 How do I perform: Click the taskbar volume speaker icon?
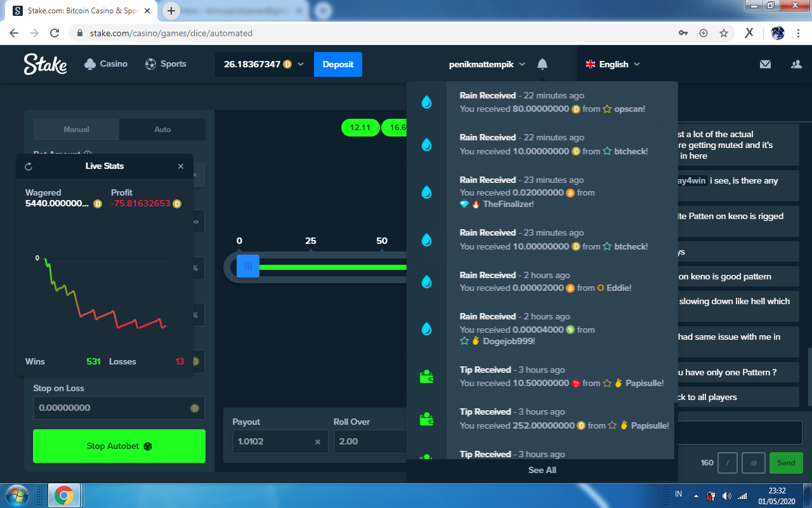(x=726, y=495)
